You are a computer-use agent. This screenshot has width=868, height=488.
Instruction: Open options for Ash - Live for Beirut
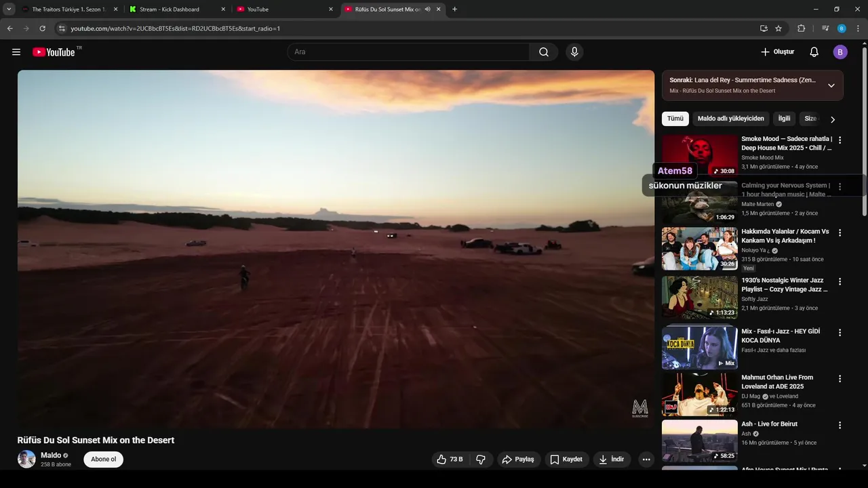(840, 426)
